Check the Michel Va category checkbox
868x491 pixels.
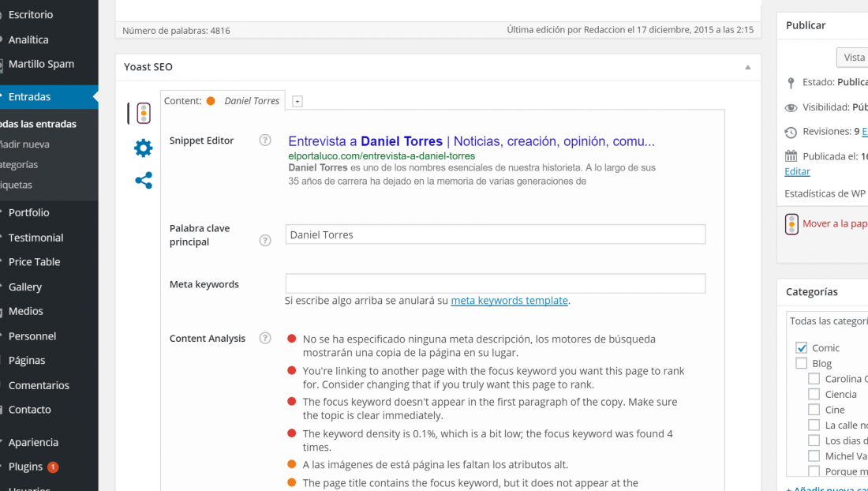[x=814, y=456]
